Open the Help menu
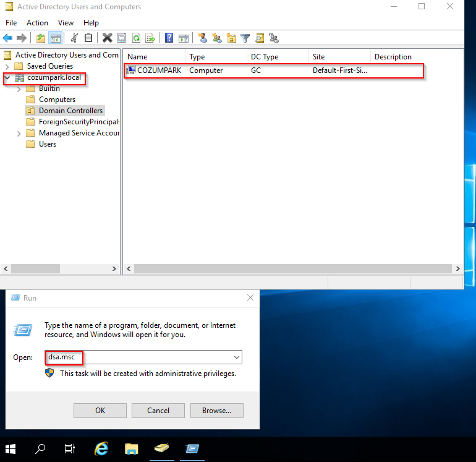 [x=91, y=23]
